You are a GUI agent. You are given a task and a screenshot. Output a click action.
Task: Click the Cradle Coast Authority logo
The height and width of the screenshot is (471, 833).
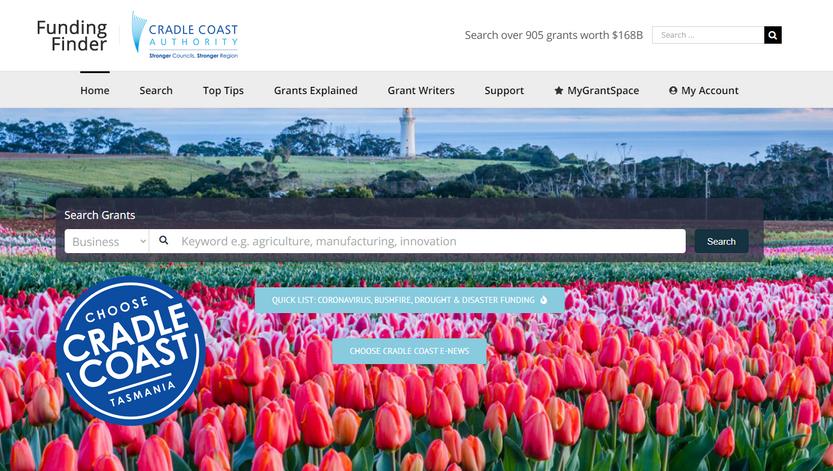point(185,35)
